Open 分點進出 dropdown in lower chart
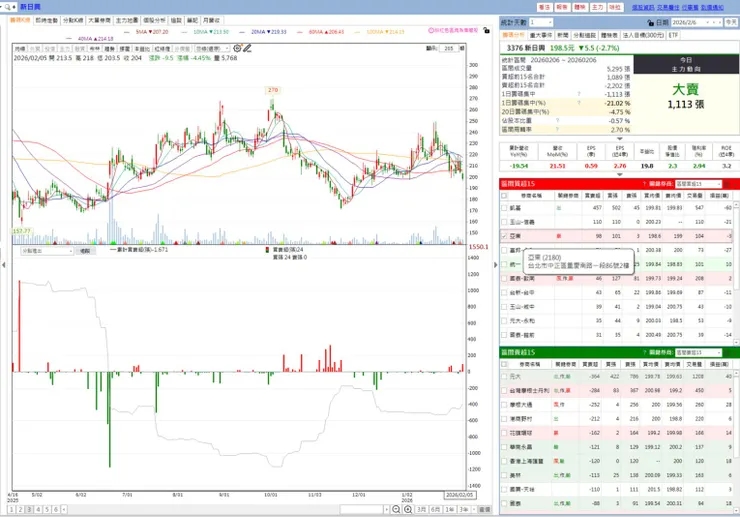This screenshot has height=517, width=740. [47, 251]
